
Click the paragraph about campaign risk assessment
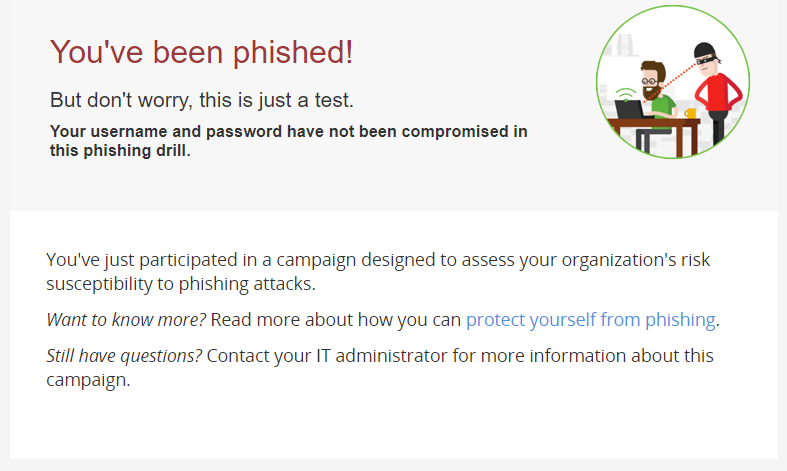[378, 272]
